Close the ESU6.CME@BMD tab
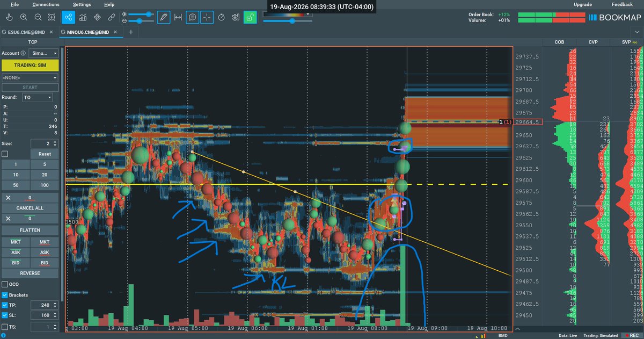The width and height of the screenshot is (644, 339). [x=52, y=32]
